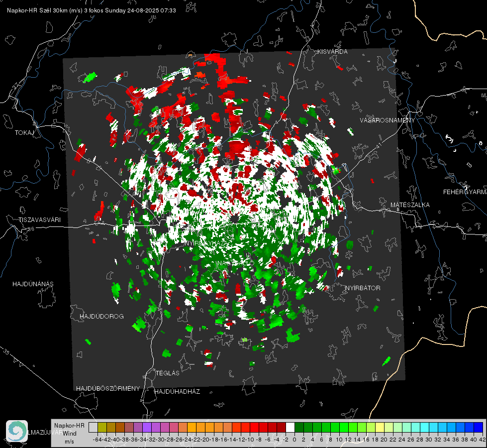Click the dark green legend swatch above 0
The image size is (487, 448).
click(299, 428)
